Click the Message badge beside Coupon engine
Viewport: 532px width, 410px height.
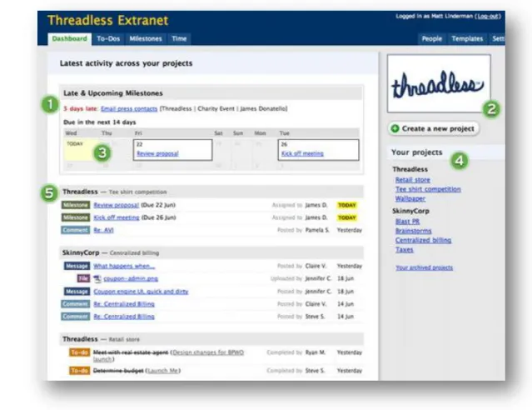[77, 292]
